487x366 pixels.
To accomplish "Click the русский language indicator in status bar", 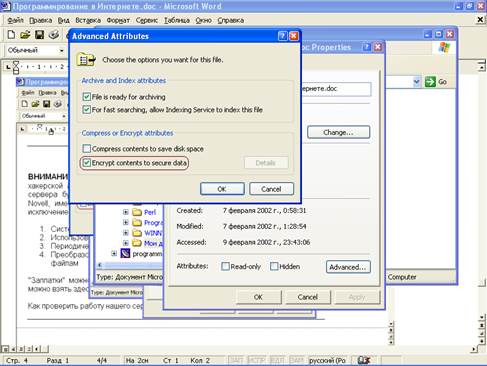I will pos(327,360).
